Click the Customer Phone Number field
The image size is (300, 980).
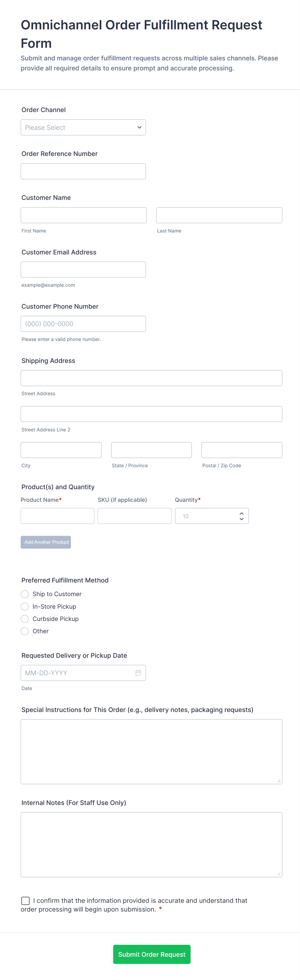[x=83, y=324]
